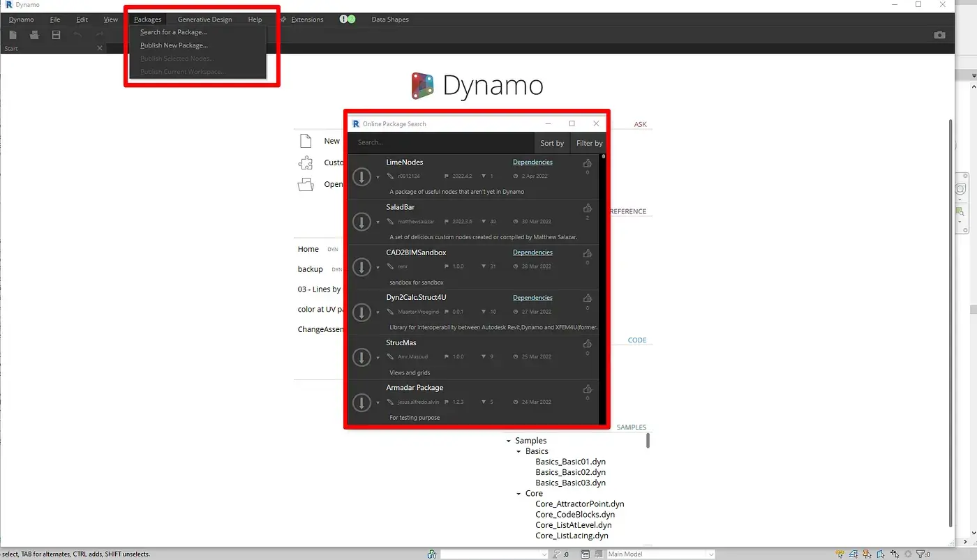Open the Extensions menu
977x560 pixels.
pos(307,20)
